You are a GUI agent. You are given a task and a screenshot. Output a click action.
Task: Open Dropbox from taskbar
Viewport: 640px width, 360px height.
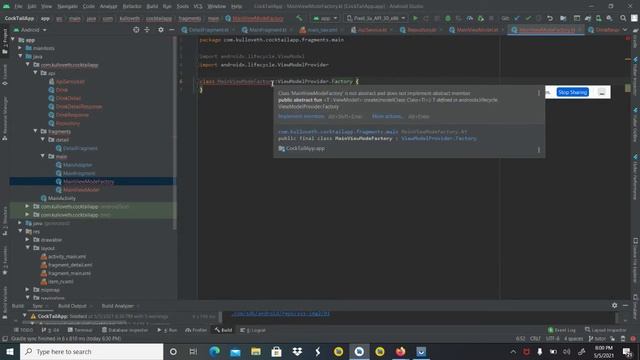[297, 351]
